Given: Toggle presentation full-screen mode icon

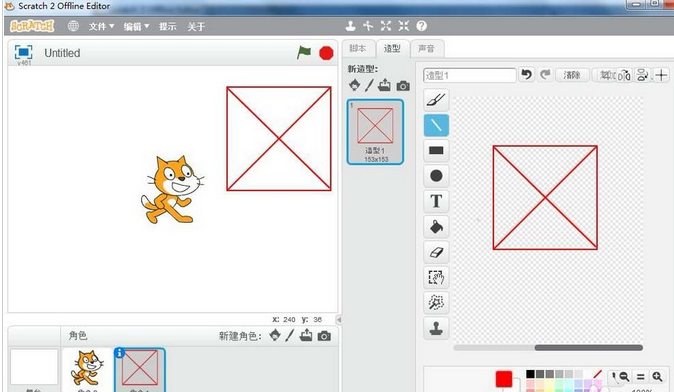Looking at the screenshot, I should tap(23, 52).
